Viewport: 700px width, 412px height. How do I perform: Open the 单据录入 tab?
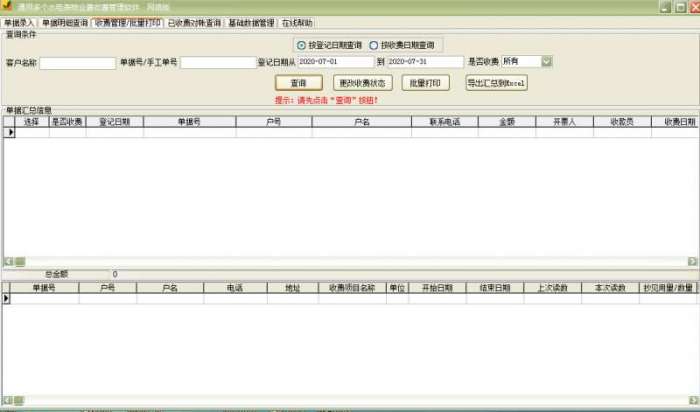[19, 23]
